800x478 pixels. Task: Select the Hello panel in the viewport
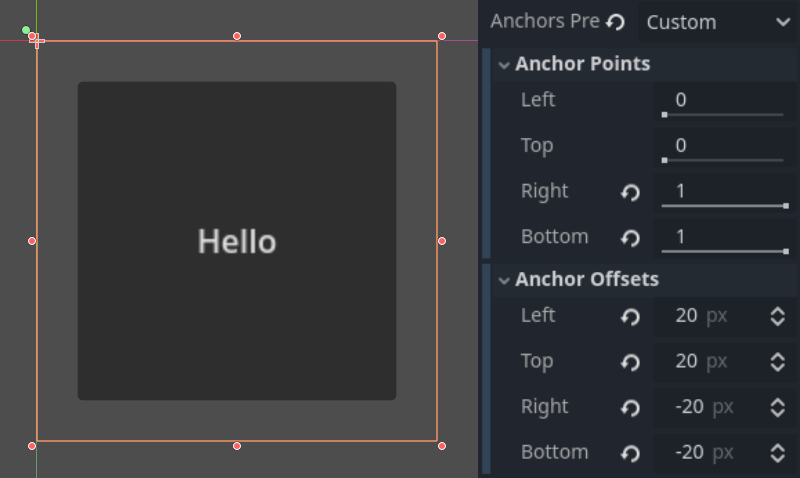click(x=237, y=241)
